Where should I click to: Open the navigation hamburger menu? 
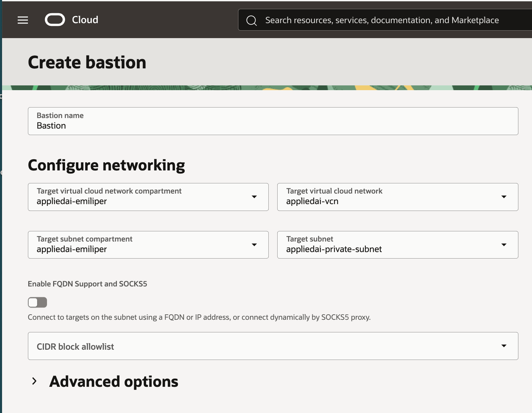22,20
